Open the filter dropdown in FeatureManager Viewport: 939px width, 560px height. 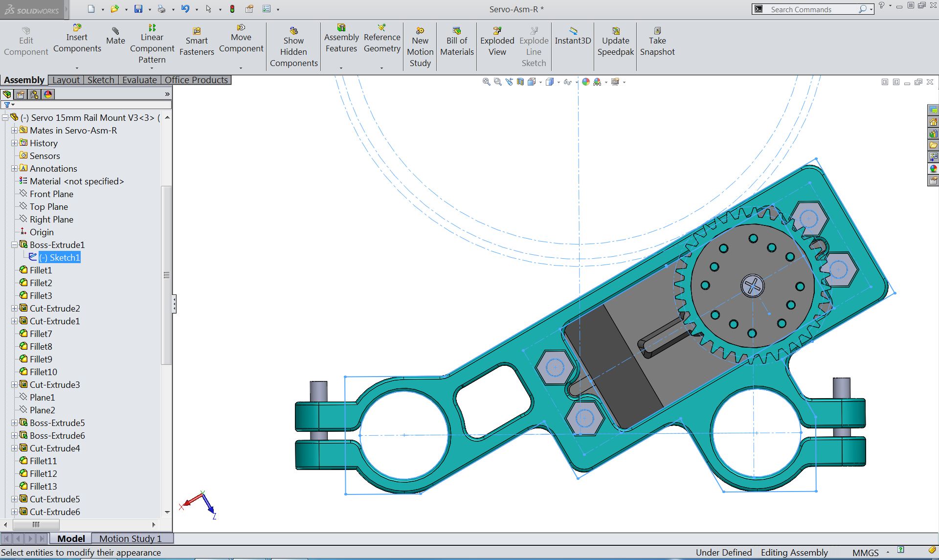coord(13,105)
